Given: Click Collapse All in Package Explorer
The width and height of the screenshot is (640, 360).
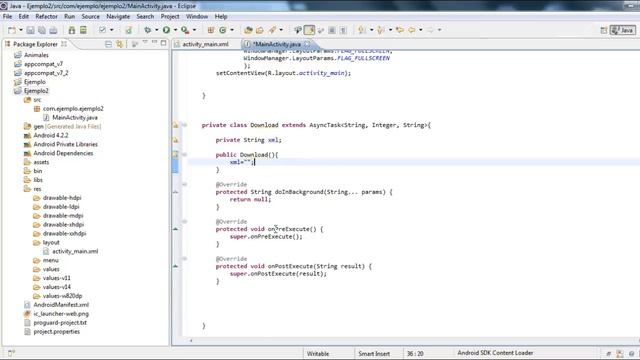Looking at the screenshot, I should pos(108,44).
